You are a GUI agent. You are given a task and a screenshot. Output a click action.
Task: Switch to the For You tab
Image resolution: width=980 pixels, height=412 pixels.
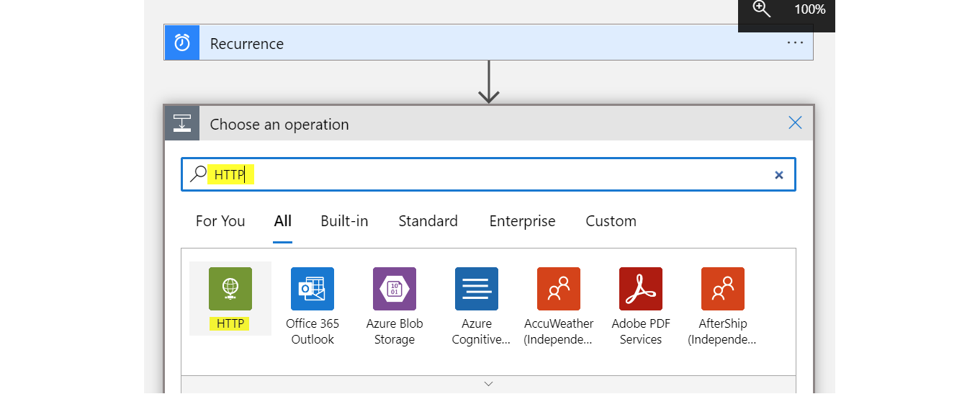[220, 221]
